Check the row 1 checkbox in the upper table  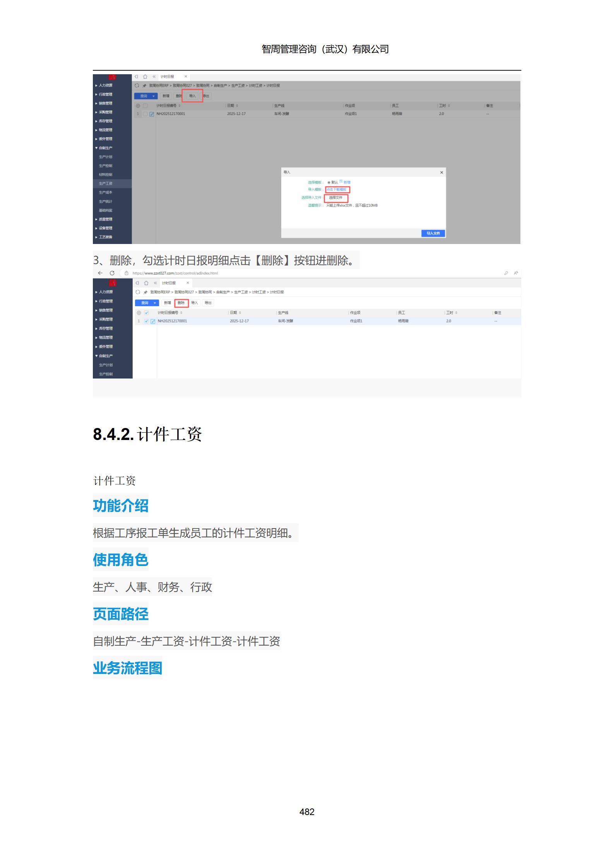coord(145,114)
